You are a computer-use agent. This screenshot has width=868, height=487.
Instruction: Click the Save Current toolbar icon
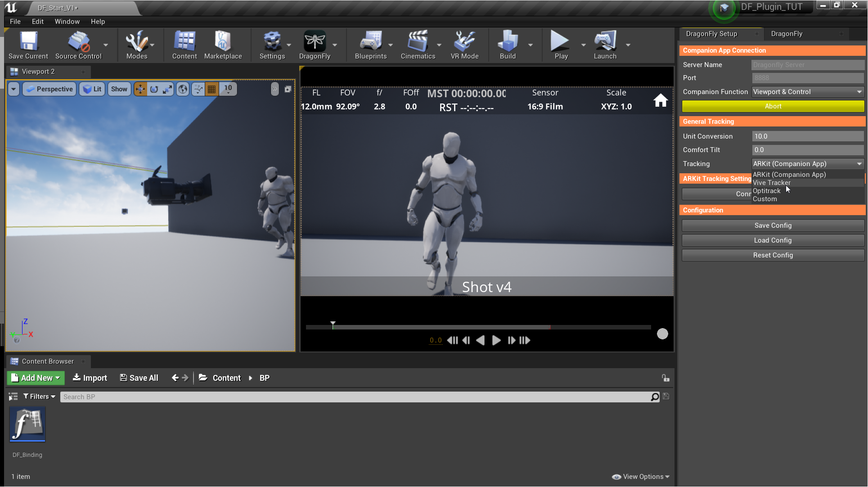(x=28, y=45)
